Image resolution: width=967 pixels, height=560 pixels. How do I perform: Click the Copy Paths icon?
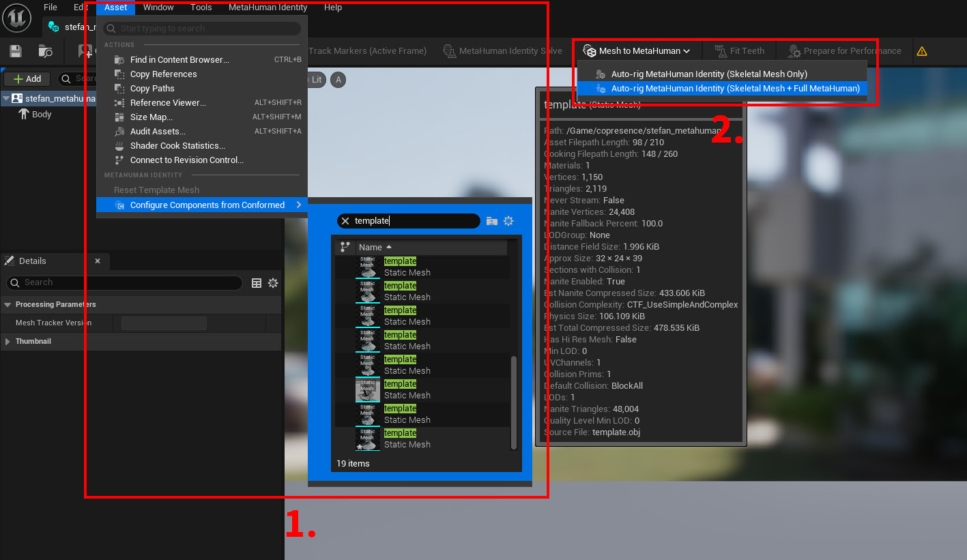click(x=119, y=89)
